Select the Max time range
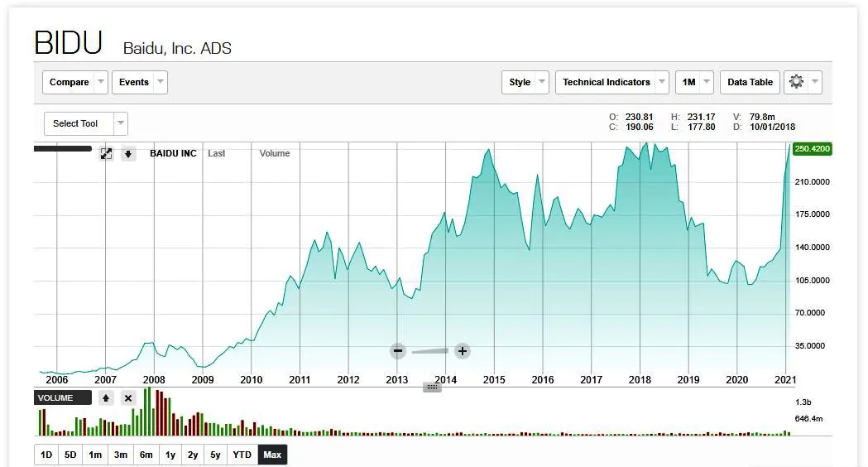The image size is (868, 467). point(272,455)
